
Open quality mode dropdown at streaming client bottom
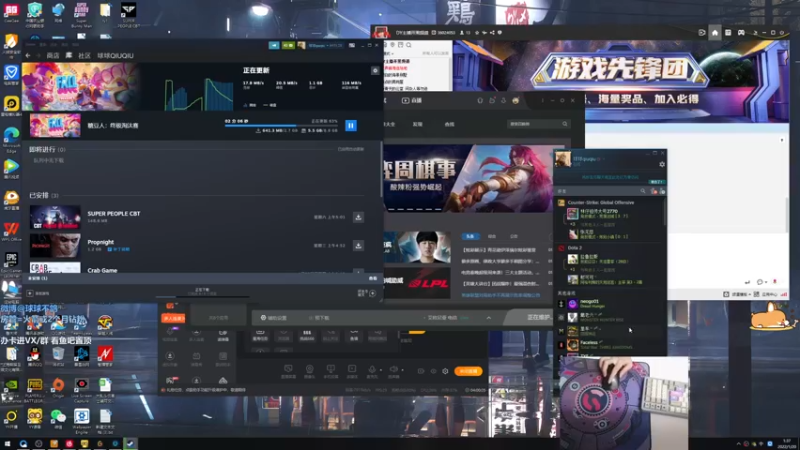pos(736,294)
